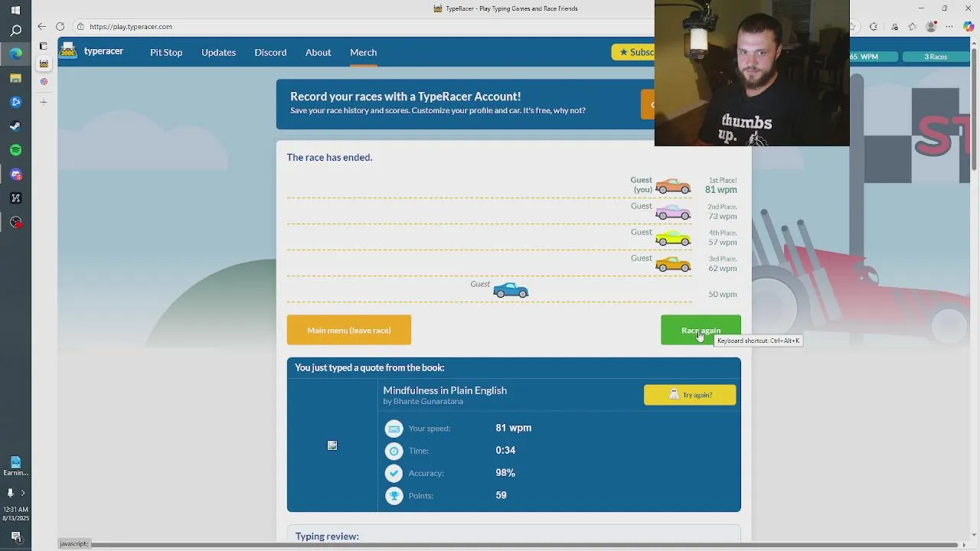Click the Subscribe star button
This screenshot has width=980, height=551.
[633, 52]
